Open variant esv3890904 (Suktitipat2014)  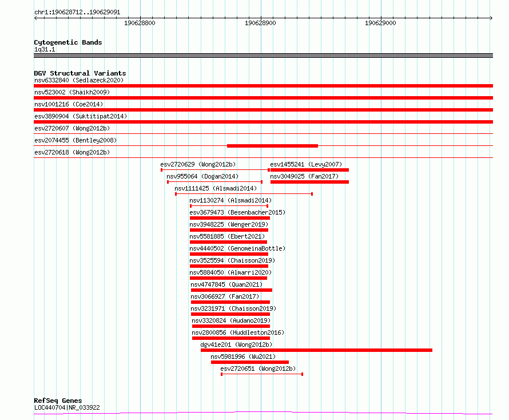pos(81,116)
